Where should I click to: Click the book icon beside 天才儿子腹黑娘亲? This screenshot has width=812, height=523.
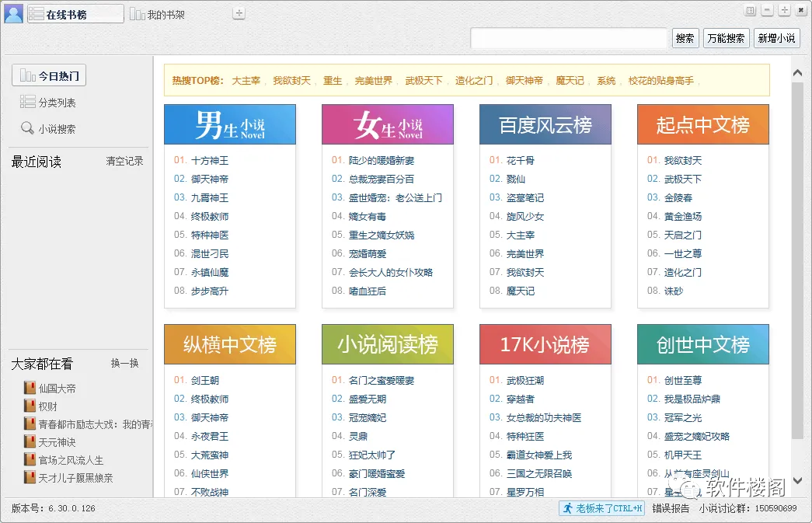point(30,477)
